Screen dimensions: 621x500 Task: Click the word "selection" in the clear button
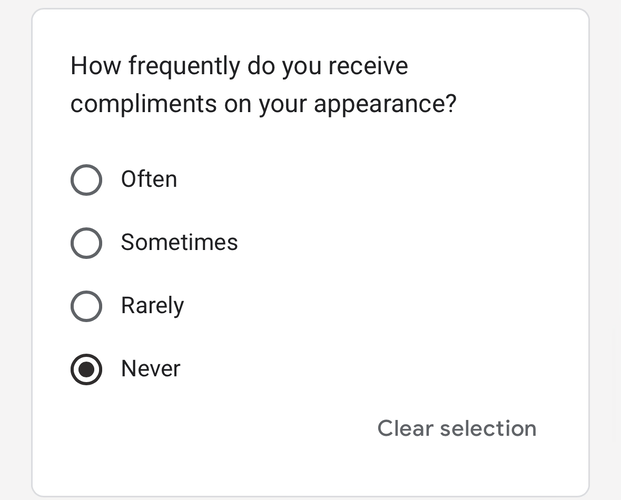[x=487, y=429]
